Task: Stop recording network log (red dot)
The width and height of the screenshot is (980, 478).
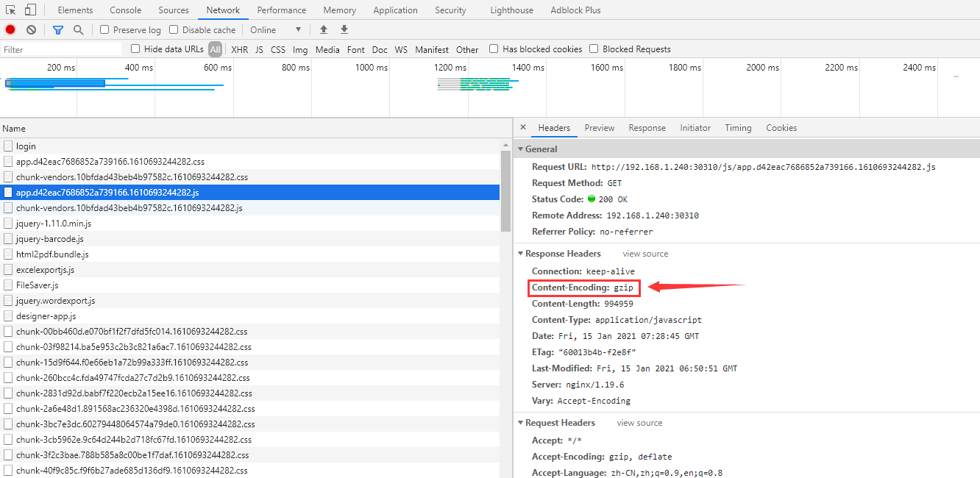Action: coord(10,29)
